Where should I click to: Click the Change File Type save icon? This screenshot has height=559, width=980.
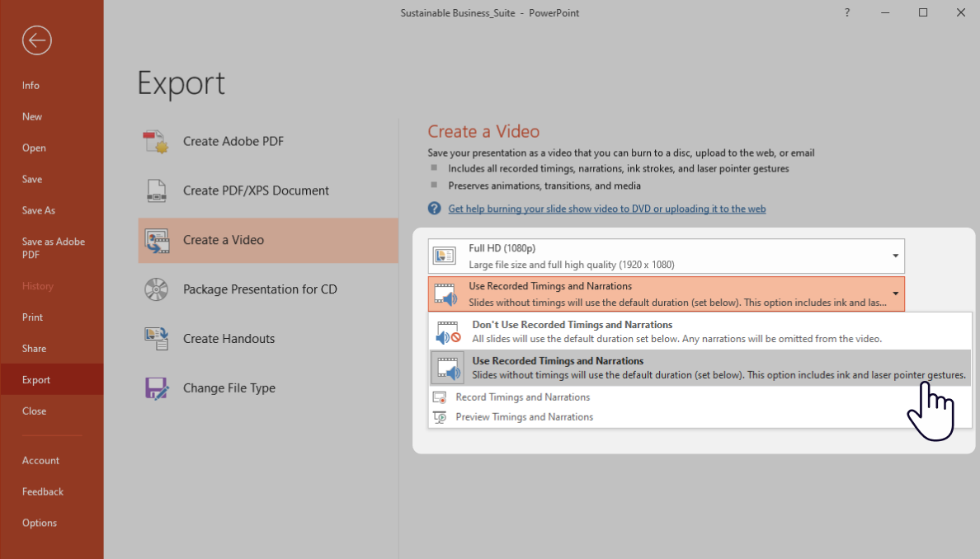(x=156, y=388)
